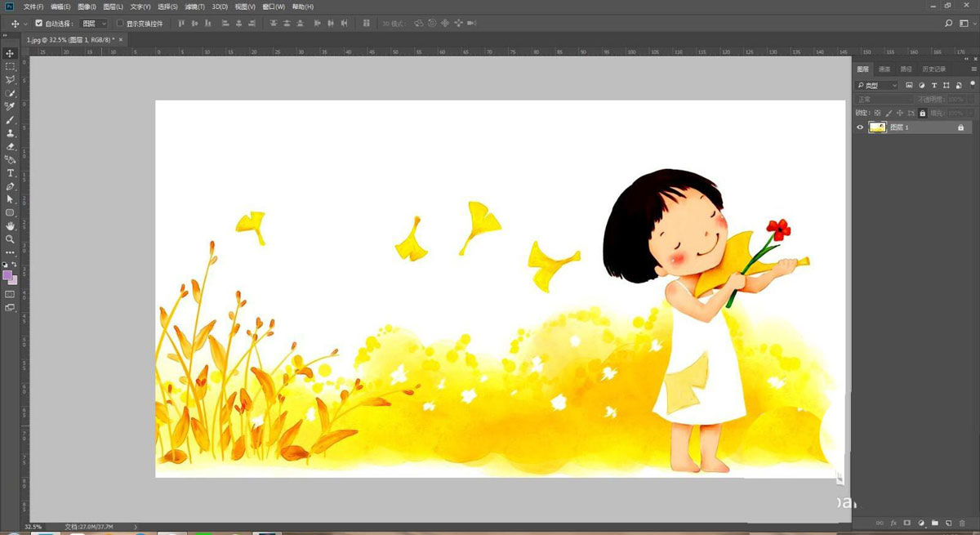
Task: Click the lock all button in Layers
Action: click(x=923, y=113)
